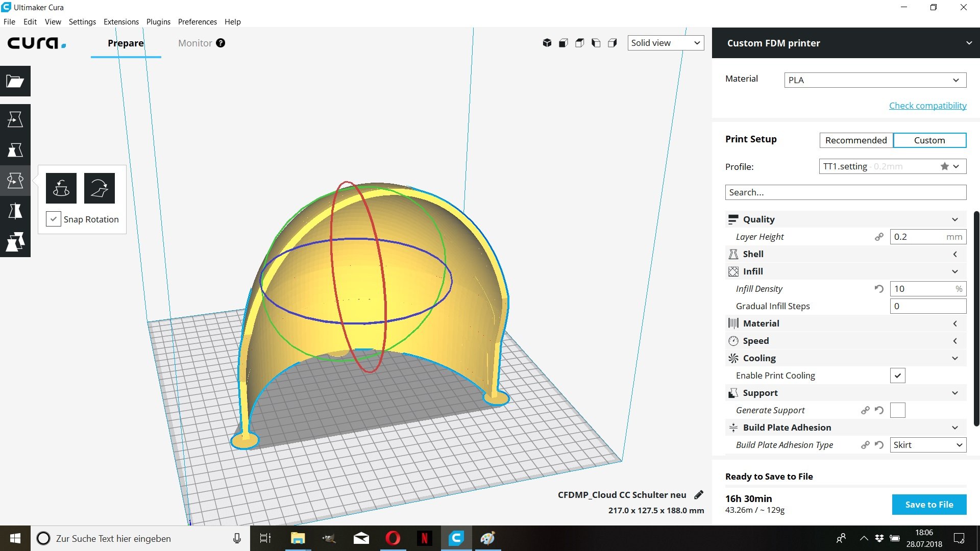Expand the Speed settings section
This screenshot has width=980, height=551.
coord(846,341)
